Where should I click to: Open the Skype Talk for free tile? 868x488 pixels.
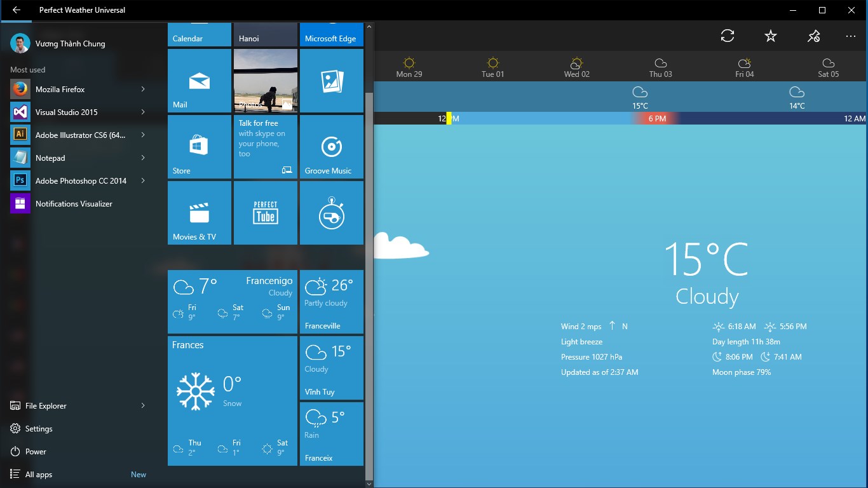tap(266, 147)
